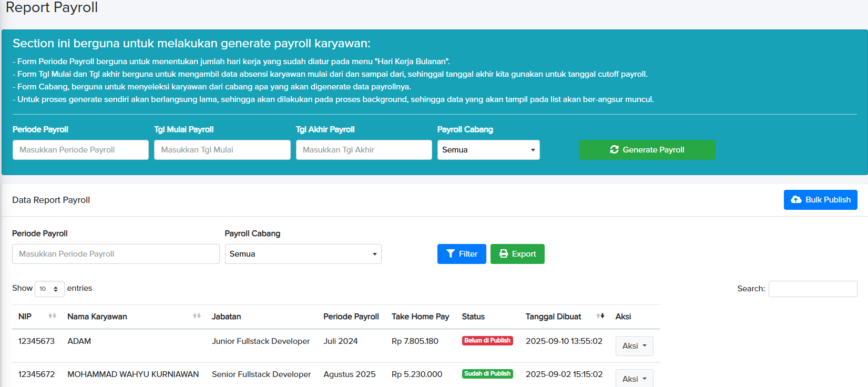Click the funnel icon on Filter button

tap(451, 254)
